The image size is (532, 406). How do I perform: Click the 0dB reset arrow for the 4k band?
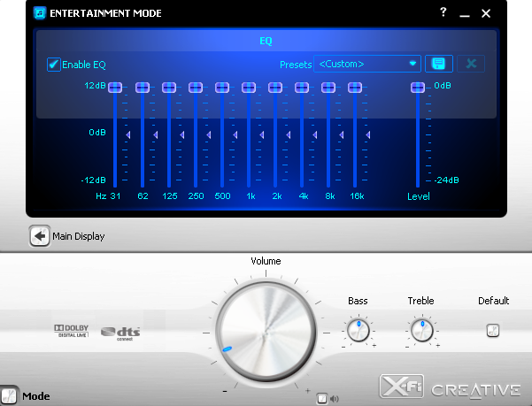pos(315,134)
